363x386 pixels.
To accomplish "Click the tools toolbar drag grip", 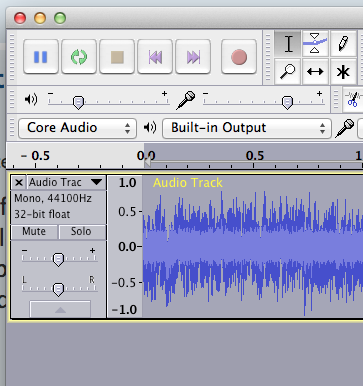I will tap(267, 57).
